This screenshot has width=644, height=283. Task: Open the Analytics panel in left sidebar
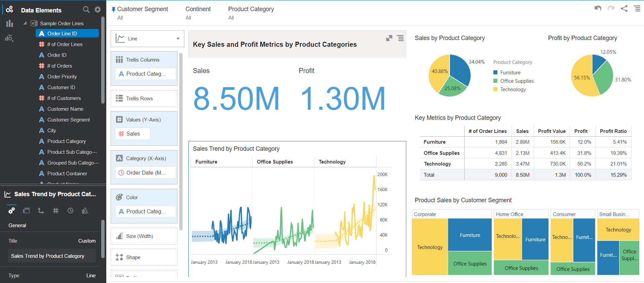(x=9, y=38)
